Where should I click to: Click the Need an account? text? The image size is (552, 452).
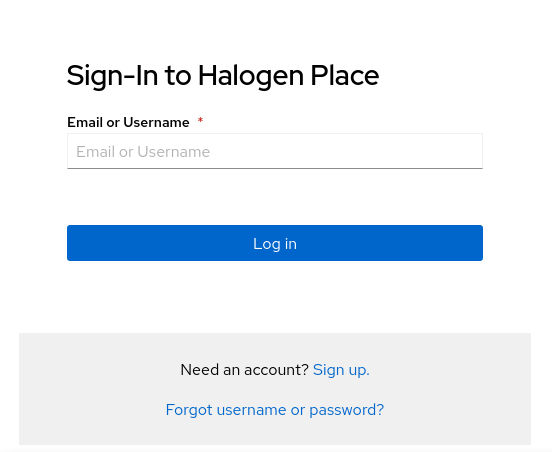244,370
